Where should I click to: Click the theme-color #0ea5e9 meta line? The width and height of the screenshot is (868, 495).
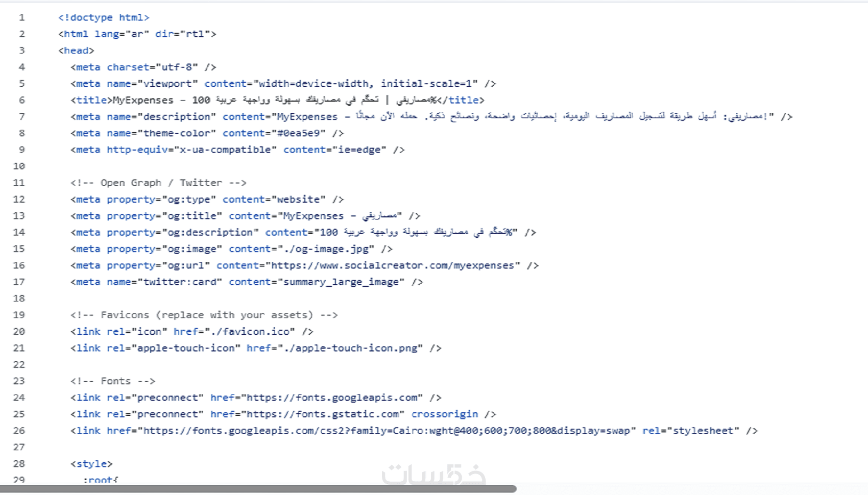click(x=207, y=133)
